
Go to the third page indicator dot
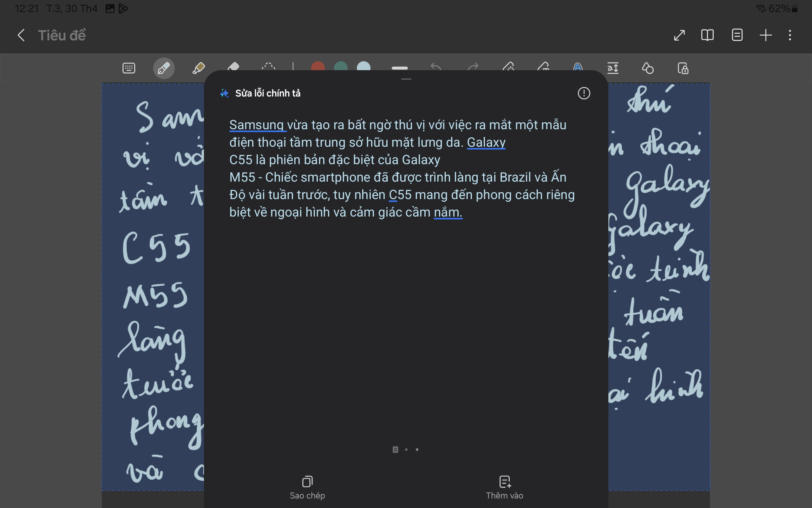[417, 450]
